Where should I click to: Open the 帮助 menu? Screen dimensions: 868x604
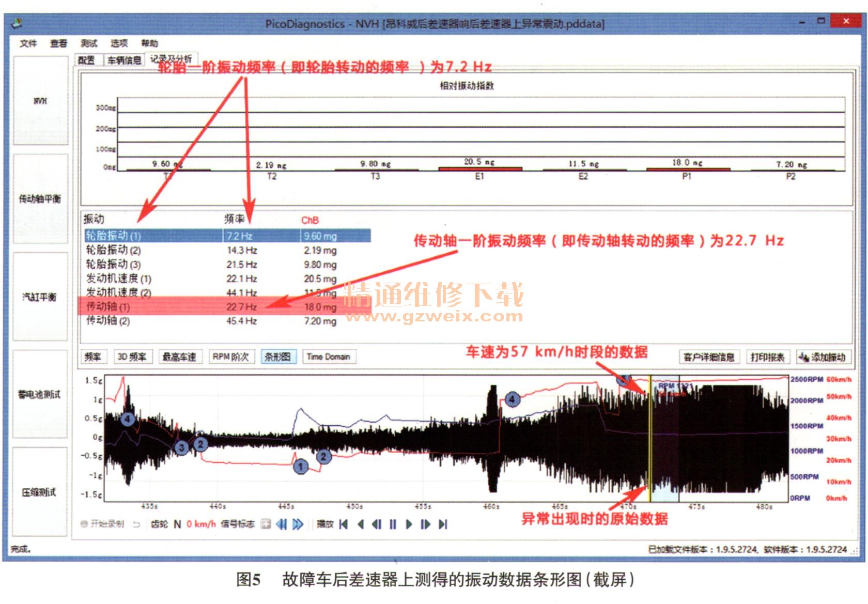click(x=150, y=43)
